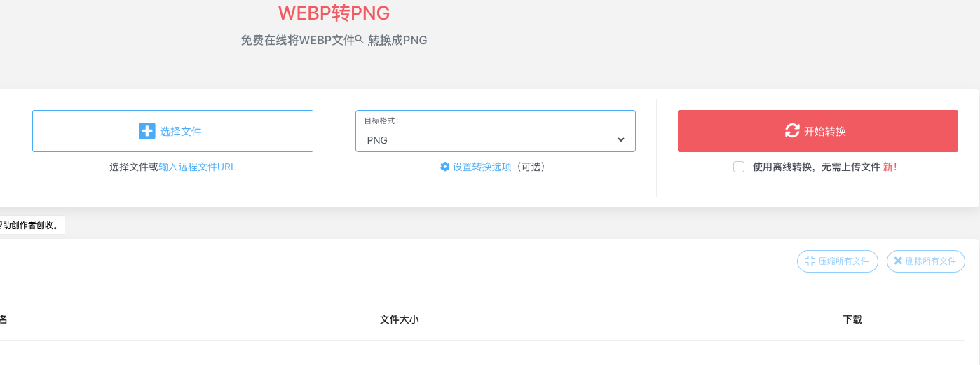Click the plus icon for 选择文件
980x365 pixels.
[x=147, y=131]
